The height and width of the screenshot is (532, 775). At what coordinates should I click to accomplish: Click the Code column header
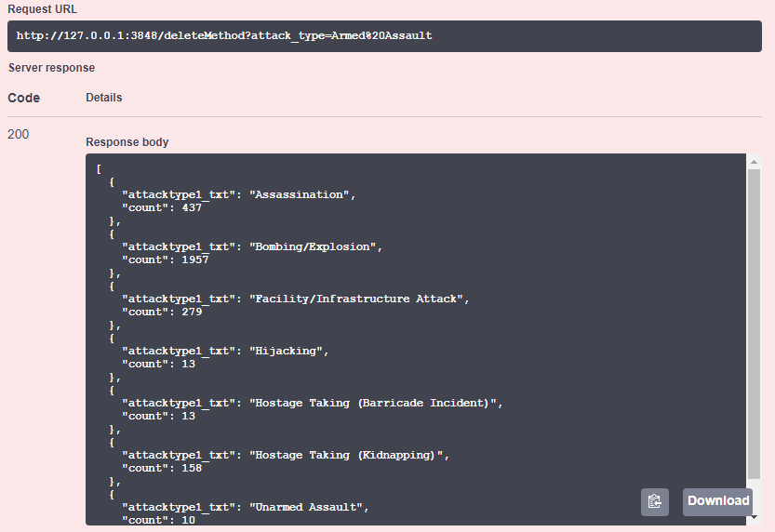pos(24,98)
